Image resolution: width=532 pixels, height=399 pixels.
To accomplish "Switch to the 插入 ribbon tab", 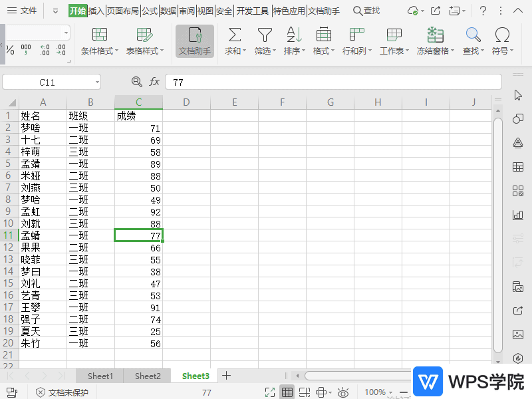I will coord(96,11).
